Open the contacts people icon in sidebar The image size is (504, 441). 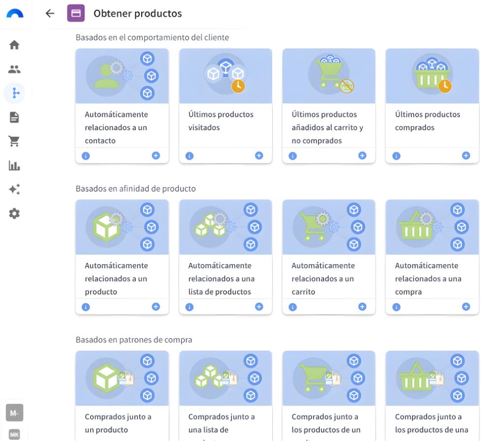(14, 69)
